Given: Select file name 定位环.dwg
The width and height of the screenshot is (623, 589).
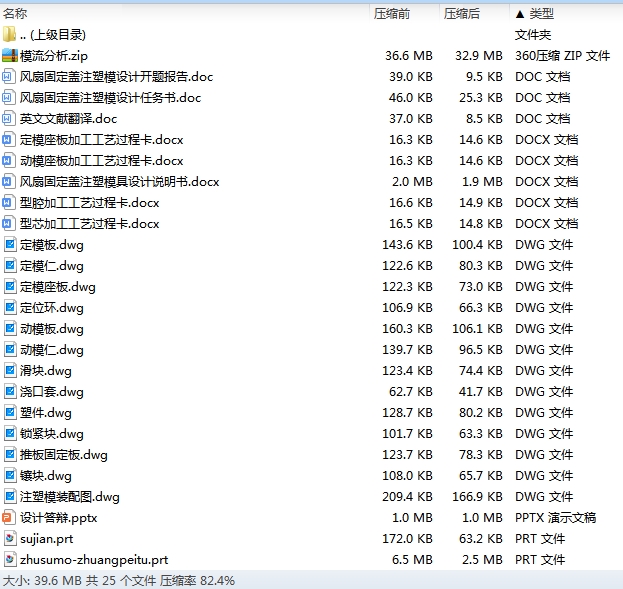Looking at the screenshot, I should (x=52, y=308).
